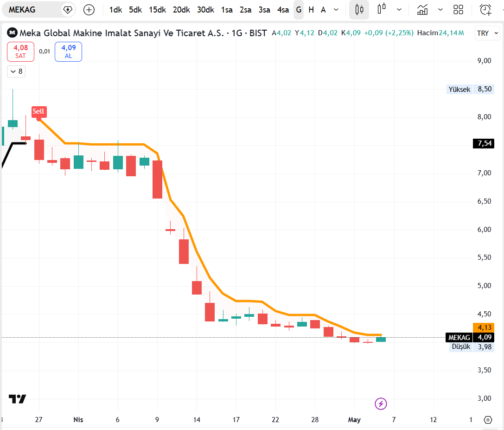Screen dimensions: 504x430
Task: Click the orange 4,13 price label
Action: click(484, 327)
